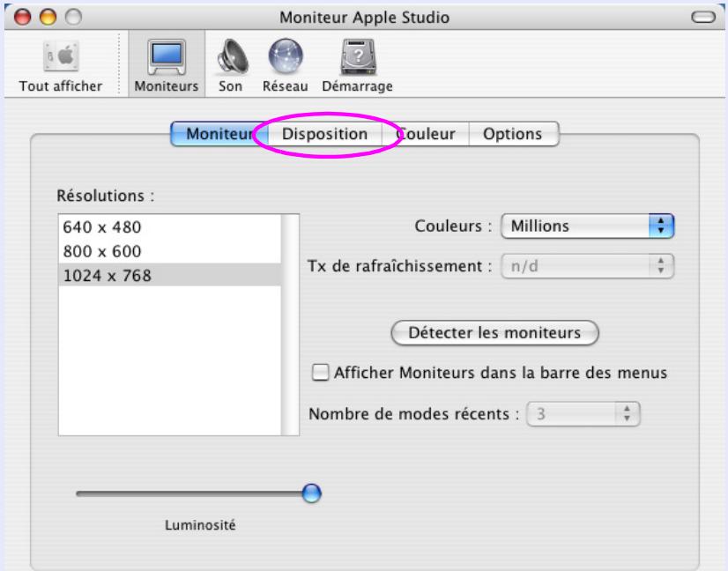Close the window with the red button
728x571 pixels.
(22, 17)
